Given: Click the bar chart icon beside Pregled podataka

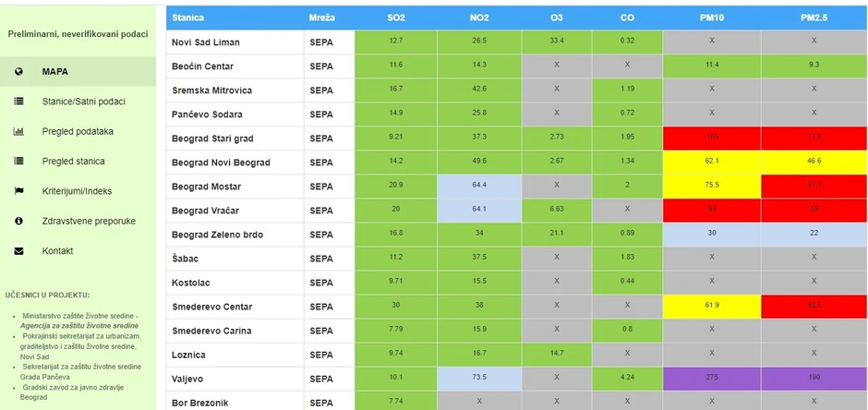Looking at the screenshot, I should pos(18,131).
